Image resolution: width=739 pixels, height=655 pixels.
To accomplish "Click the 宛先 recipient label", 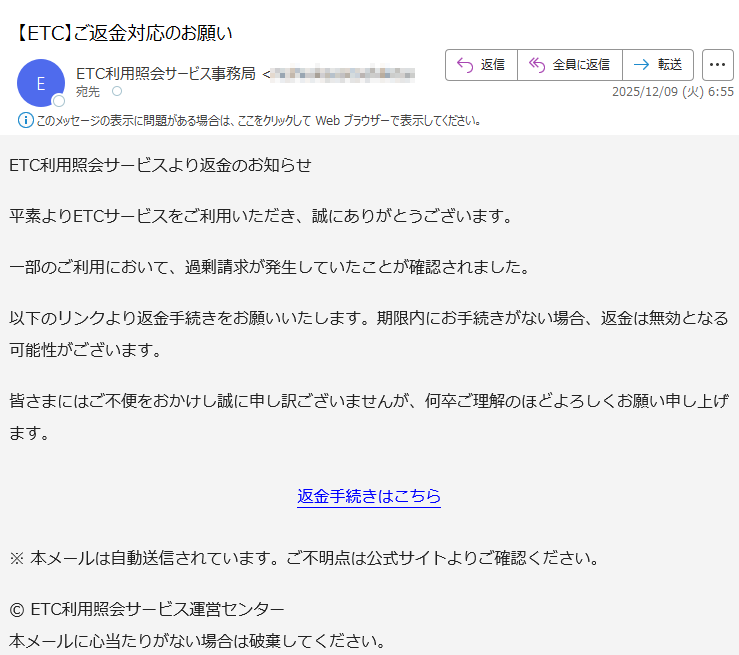I will (x=88, y=92).
